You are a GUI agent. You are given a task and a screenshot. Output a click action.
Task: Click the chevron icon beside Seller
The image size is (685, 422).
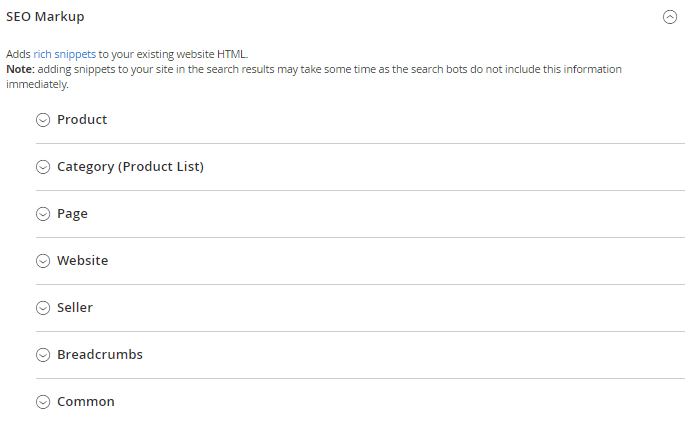(x=43, y=308)
